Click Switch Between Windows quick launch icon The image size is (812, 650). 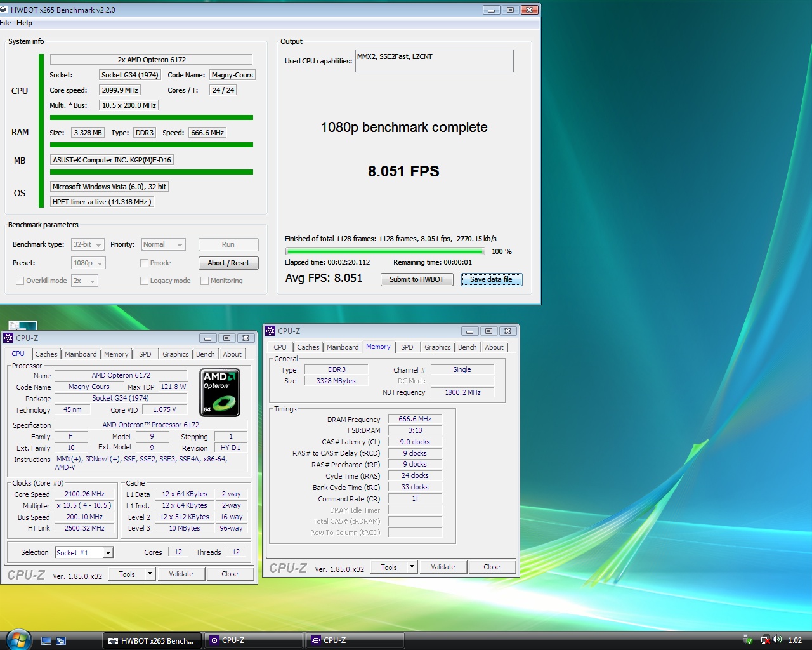[61, 640]
